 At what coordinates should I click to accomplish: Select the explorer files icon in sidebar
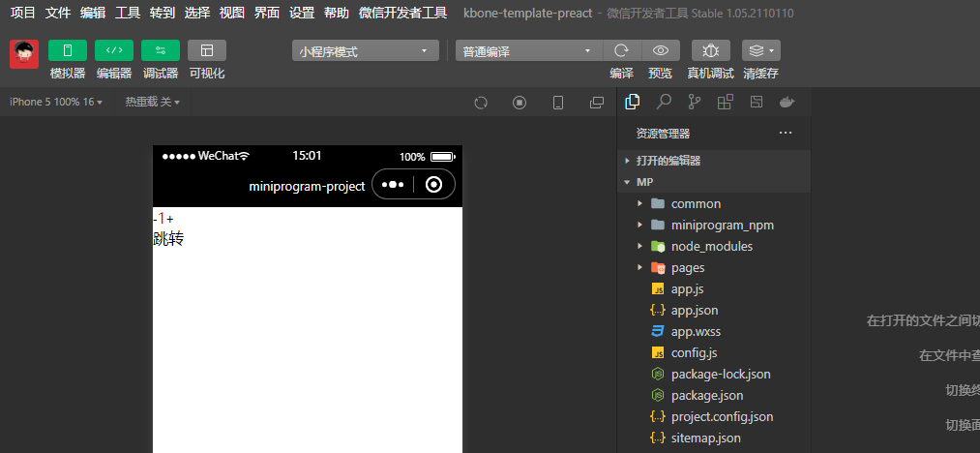pos(633,102)
